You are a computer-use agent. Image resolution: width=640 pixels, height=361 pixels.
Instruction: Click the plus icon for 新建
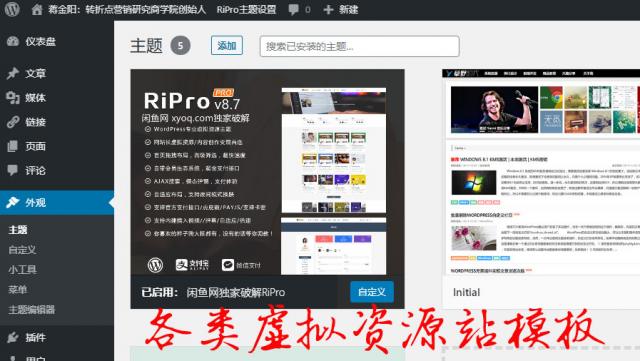328,9
